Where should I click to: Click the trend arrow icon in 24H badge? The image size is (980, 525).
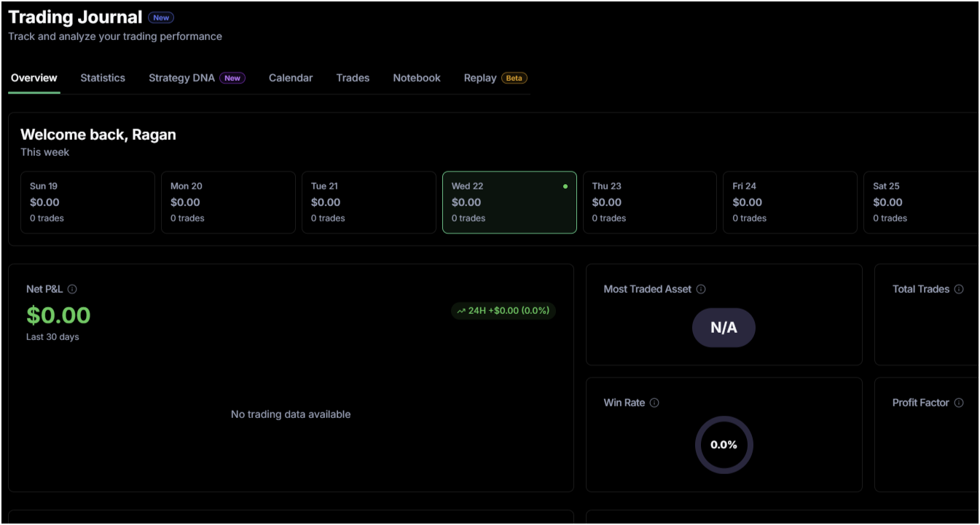tap(461, 311)
